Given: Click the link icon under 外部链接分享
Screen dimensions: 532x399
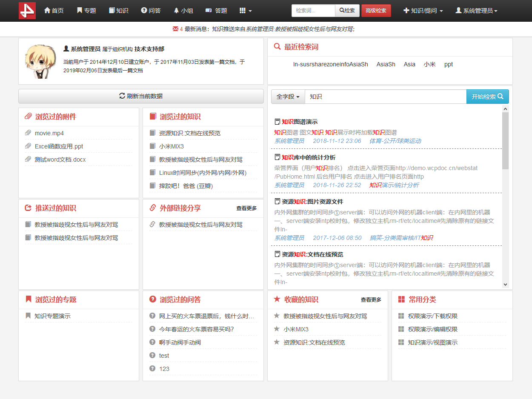Looking at the screenshot, I should [152, 225].
